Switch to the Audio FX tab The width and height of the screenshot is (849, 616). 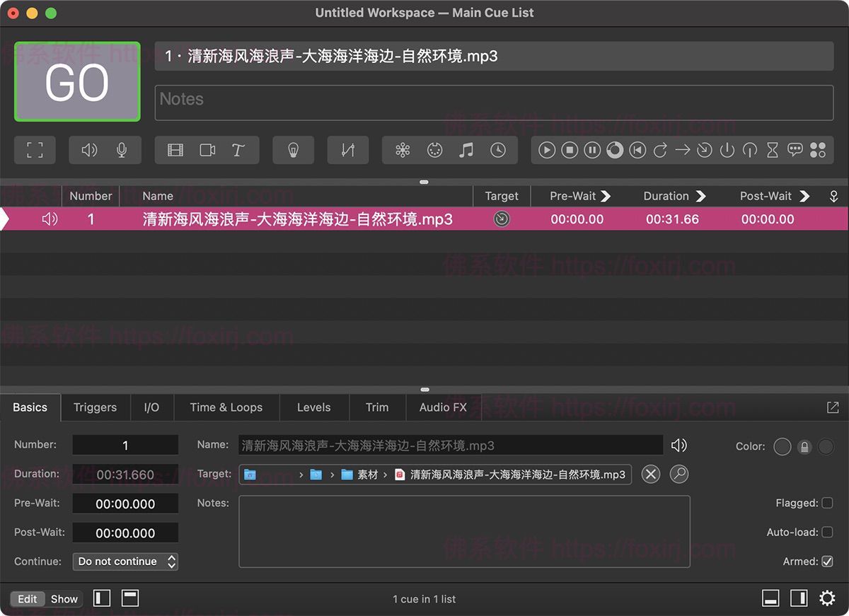coord(443,407)
